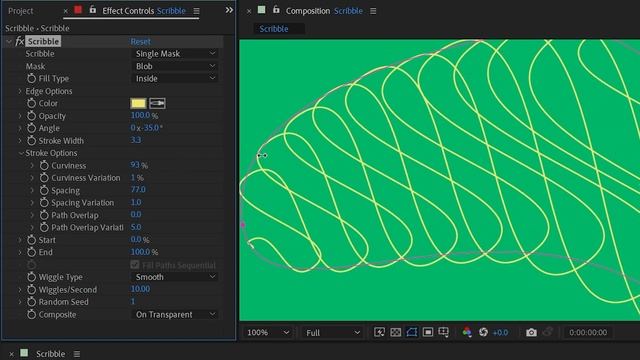Screen dimensions: 640x360
Task: Open Composite On Transparent dropdown
Action: coord(175,314)
